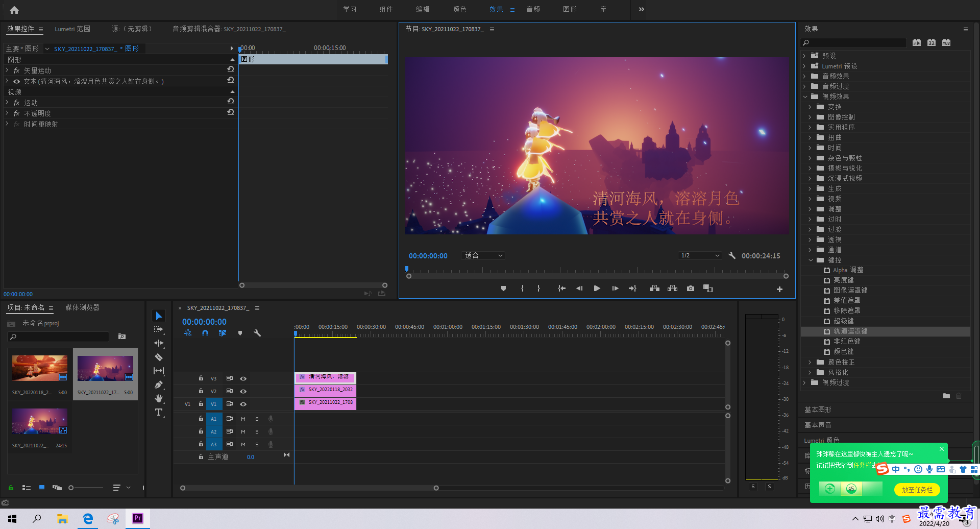
Task: Select the Ripple Edit tool
Action: [x=159, y=343]
